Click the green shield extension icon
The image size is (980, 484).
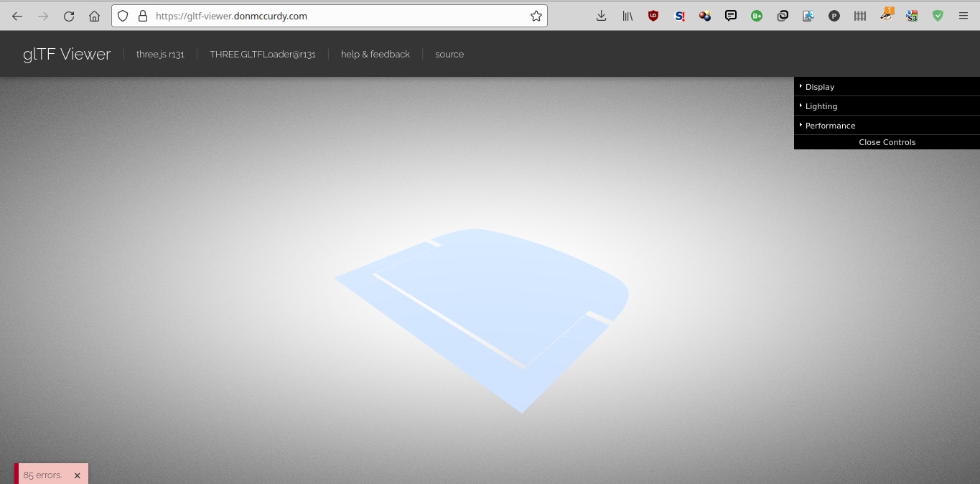pos(938,15)
